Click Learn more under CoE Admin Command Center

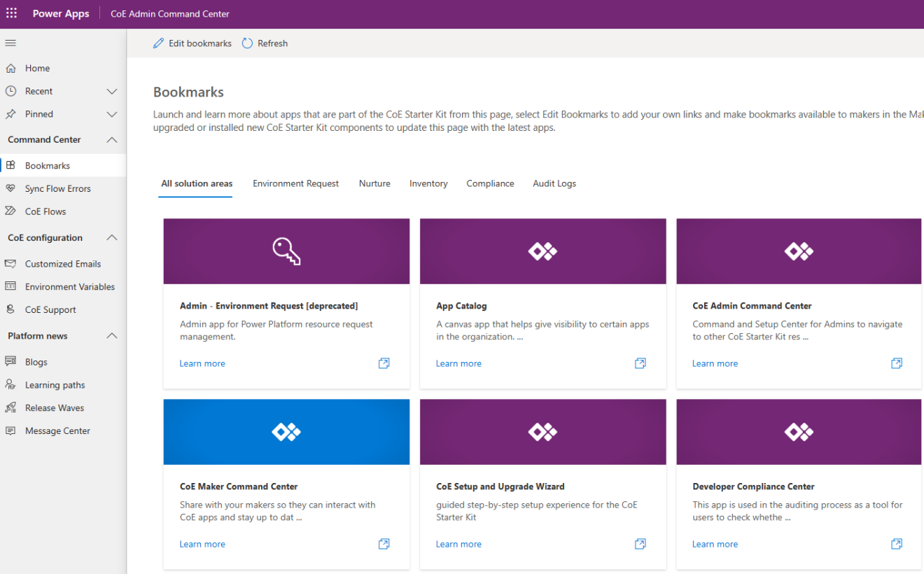(x=715, y=363)
